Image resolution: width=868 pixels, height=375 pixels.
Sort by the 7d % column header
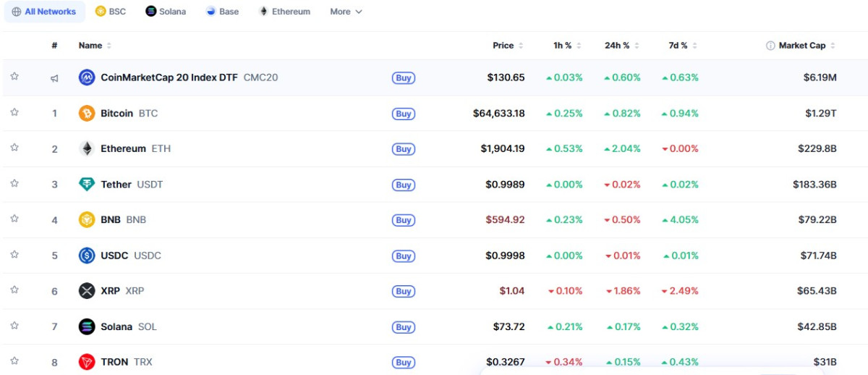[x=683, y=46]
